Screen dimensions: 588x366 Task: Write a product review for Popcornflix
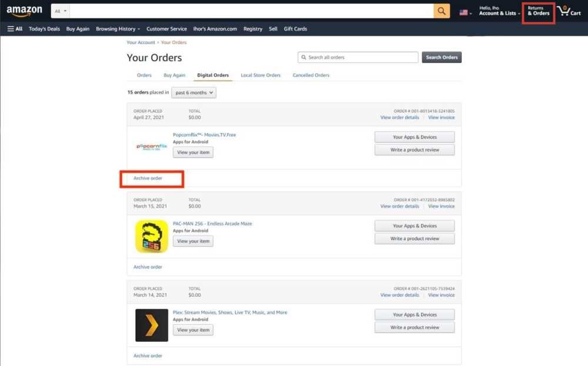[415, 150]
